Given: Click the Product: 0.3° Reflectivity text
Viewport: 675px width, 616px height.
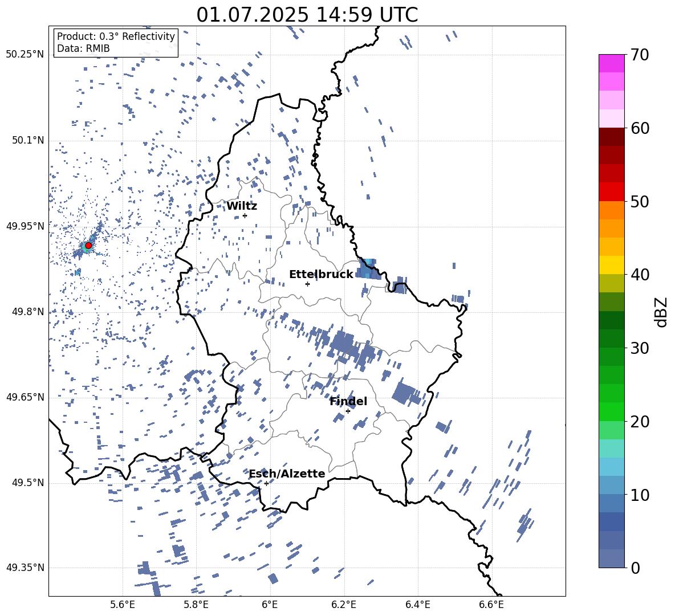Looking at the screenshot, I should (x=116, y=36).
